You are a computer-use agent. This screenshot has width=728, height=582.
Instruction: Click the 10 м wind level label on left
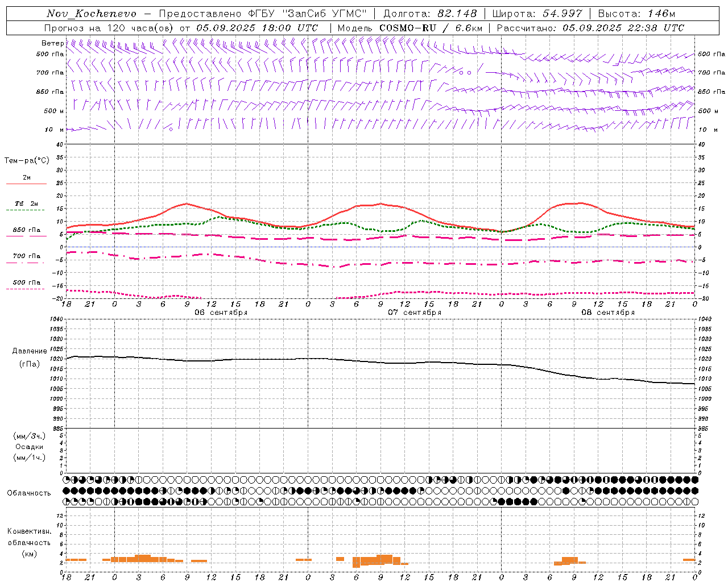click(55, 130)
